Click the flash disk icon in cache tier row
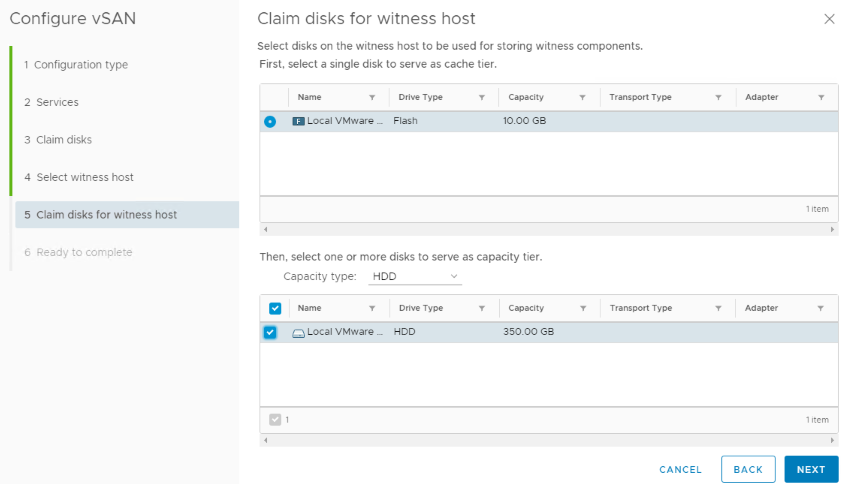 point(298,122)
